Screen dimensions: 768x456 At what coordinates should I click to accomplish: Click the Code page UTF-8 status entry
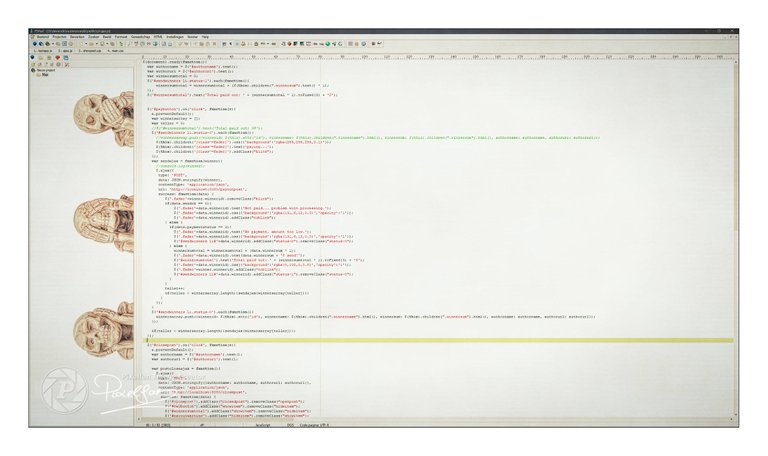pyautogui.click(x=314, y=425)
